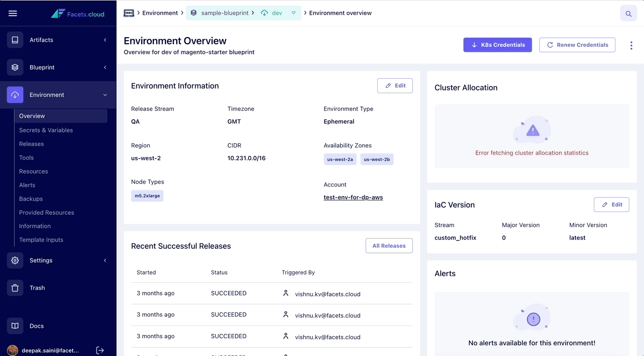Open the Trash sidebar icon
This screenshot has height=356, width=644.
(15, 287)
